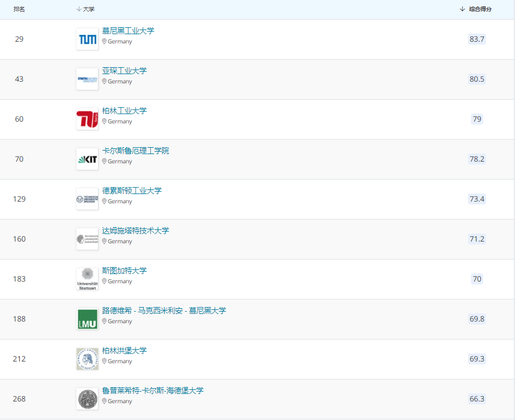The width and height of the screenshot is (515, 420).
Task: Click the RWTH Aachen logo
Action: click(87, 79)
